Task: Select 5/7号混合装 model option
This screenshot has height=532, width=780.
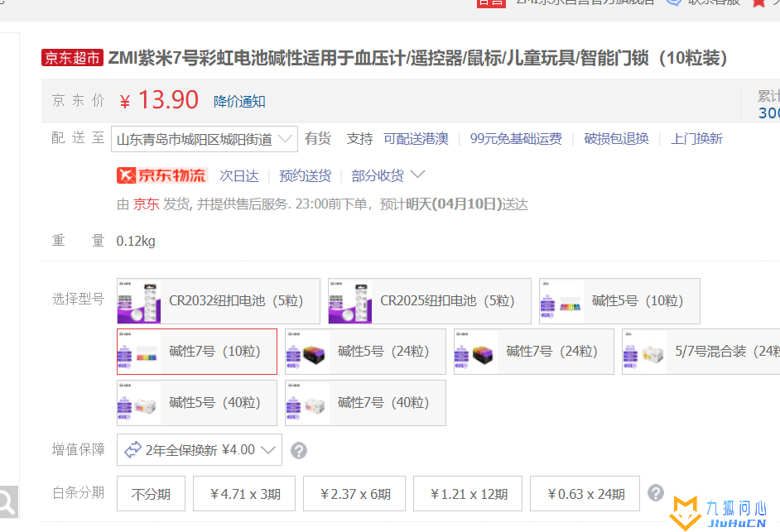Action: (701, 352)
